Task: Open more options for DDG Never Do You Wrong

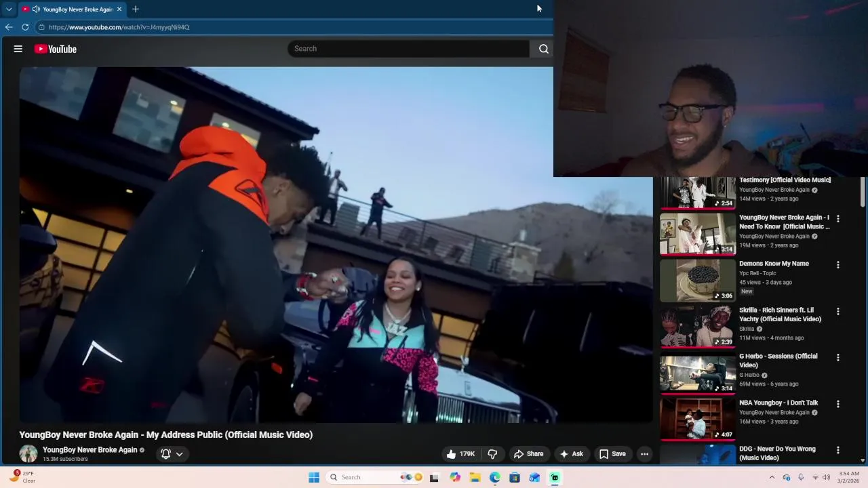Action: (838, 450)
